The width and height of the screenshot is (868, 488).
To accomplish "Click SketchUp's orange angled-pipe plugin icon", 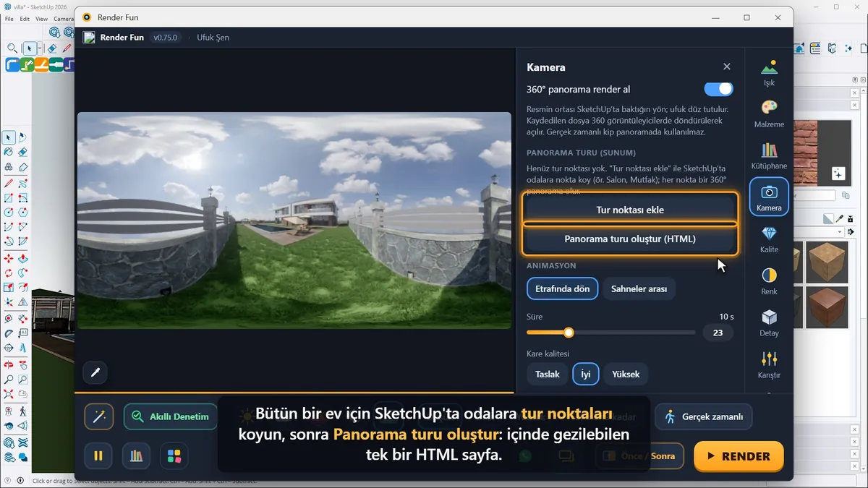I will coord(42,64).
